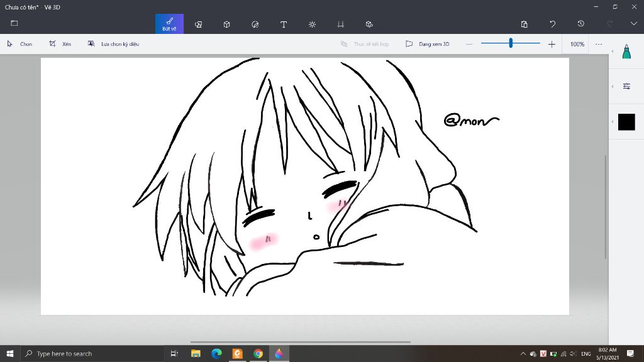Expand the marker brush side panel arrow
The height and width of the screenshot is (362, 644).
click(613, 52)
